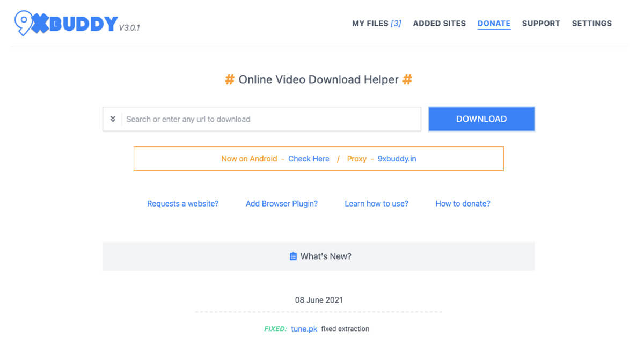The image size is (644, 338).
Task: Open Learn how to use? link
Action: 376,204
